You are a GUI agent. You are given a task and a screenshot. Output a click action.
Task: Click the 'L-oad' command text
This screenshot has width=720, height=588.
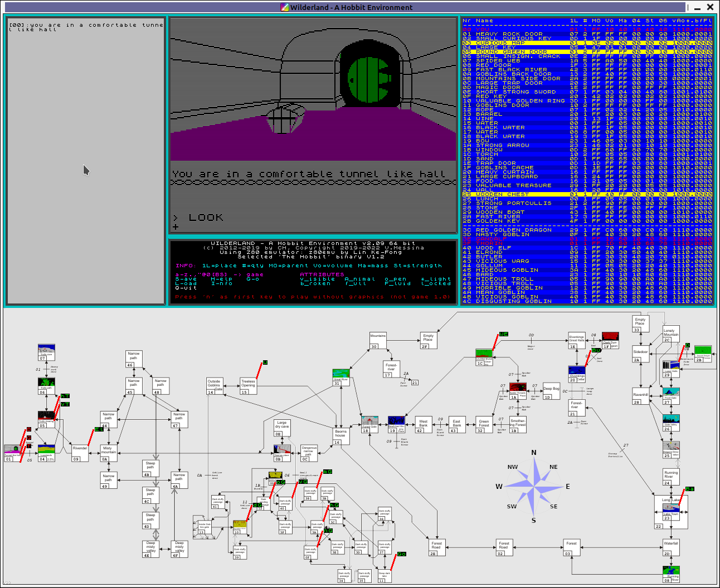pyautogui.click(x=186, y=283)
